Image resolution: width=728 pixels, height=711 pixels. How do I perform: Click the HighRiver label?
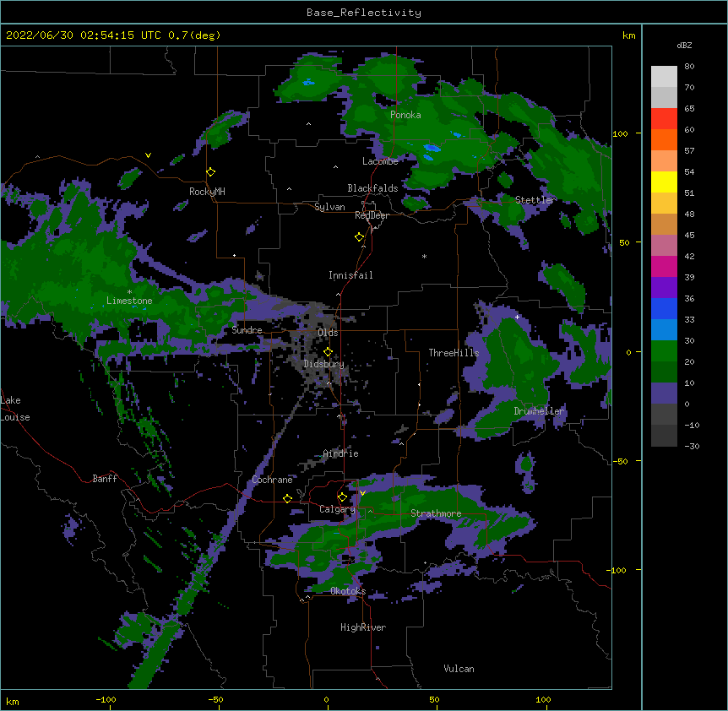tap(363, 627)
